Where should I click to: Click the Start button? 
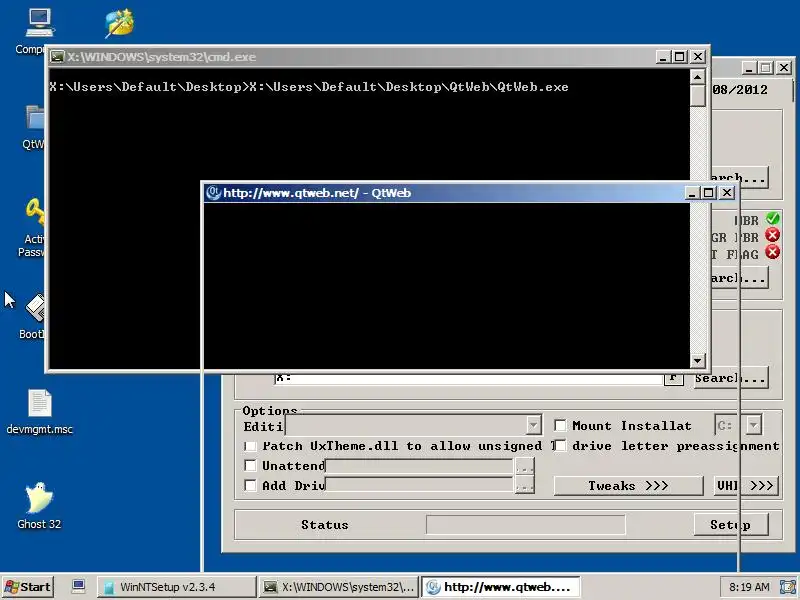point(28,587)
